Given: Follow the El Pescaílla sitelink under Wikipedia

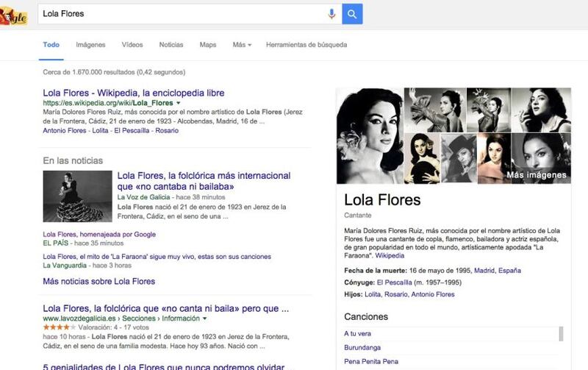Looking at the screenshot, I should coord(132,131).
